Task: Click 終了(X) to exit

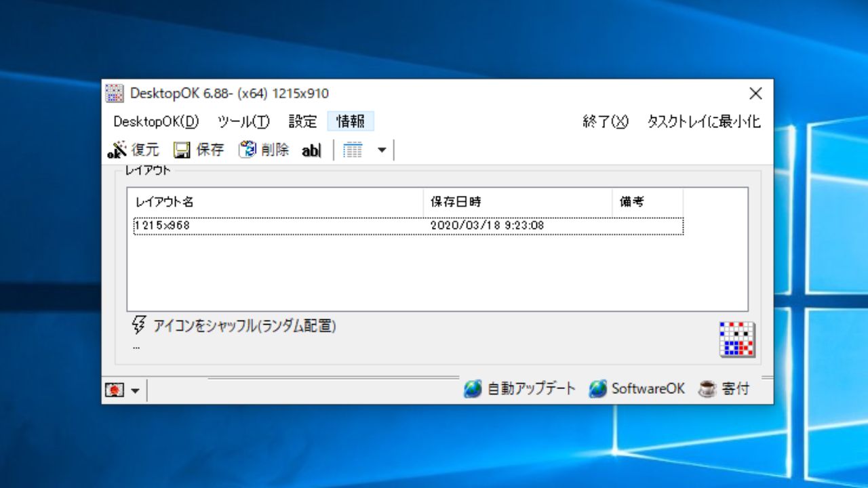Action: coord(606,121)
